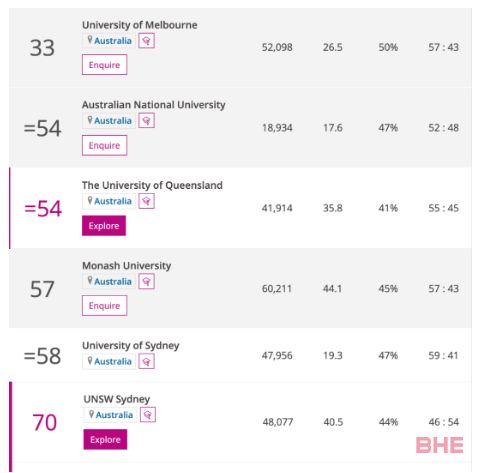
Task: Enquire about Australian National University
Action: click(104, 145)
